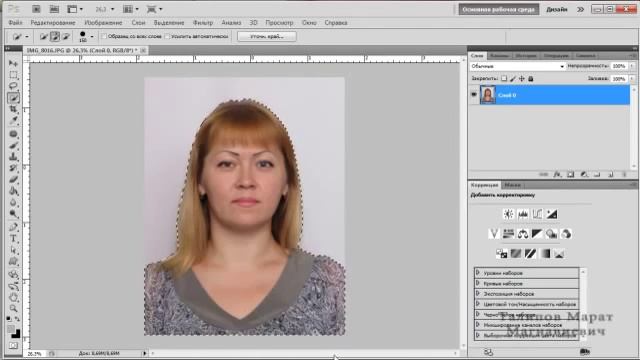Select the Paint Bucket tool
Image resolution: width=640 pixels, height=360 pixels.
[x=13, y=191]
